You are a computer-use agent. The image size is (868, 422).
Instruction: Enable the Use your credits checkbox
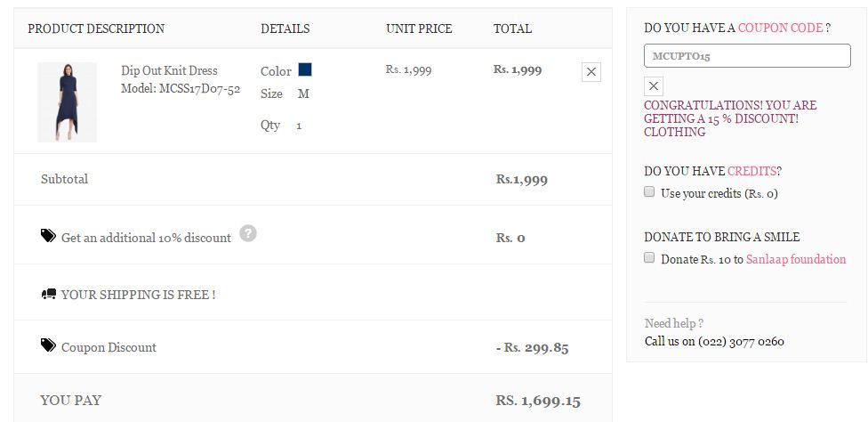649,191
